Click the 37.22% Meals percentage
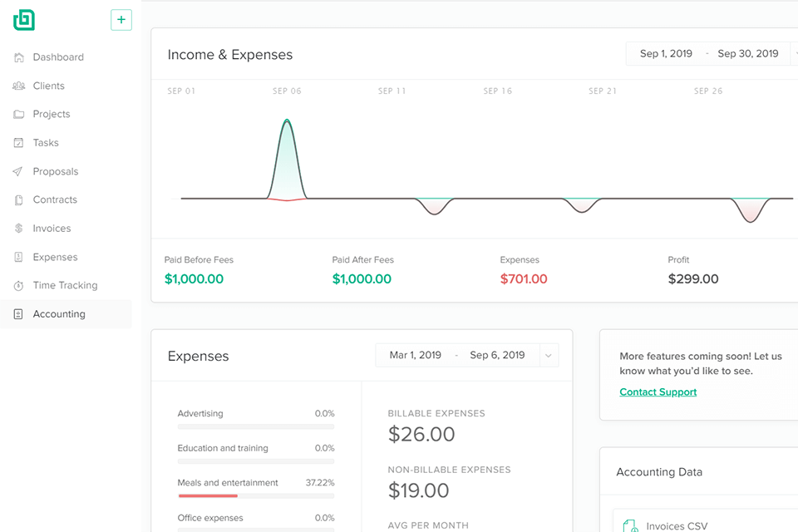The image size is (798, 532). pyautogui.click(x=320, y=483)
